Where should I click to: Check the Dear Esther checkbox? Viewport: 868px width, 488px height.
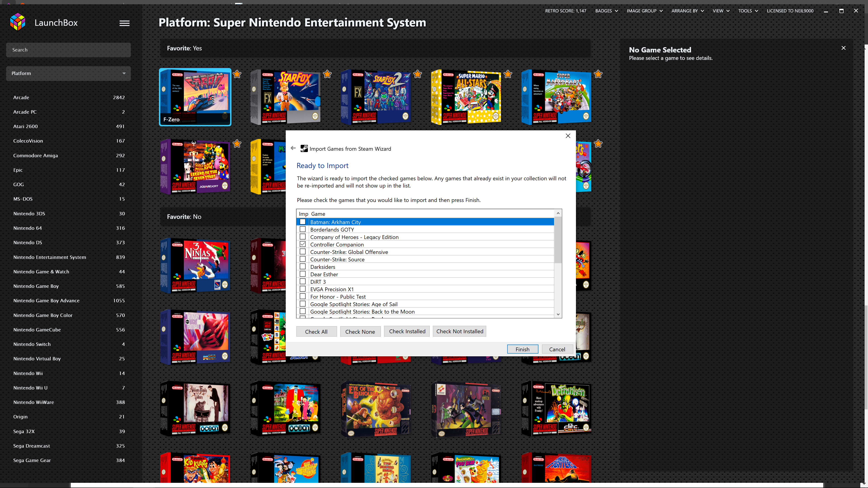(x=303, y=274)
